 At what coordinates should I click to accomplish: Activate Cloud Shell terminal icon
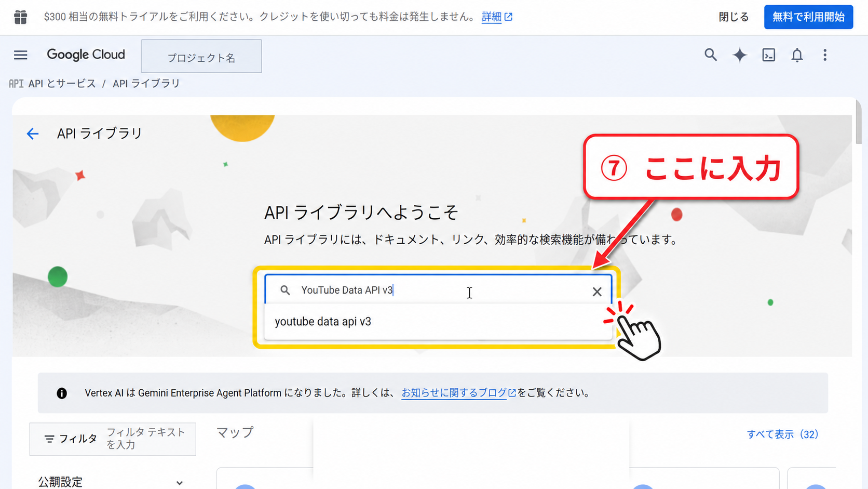coord(768,55)
